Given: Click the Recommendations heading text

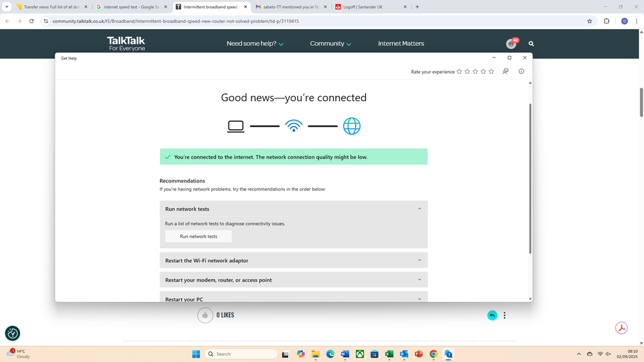Looking at the screenshot, I should coord(182,180).
